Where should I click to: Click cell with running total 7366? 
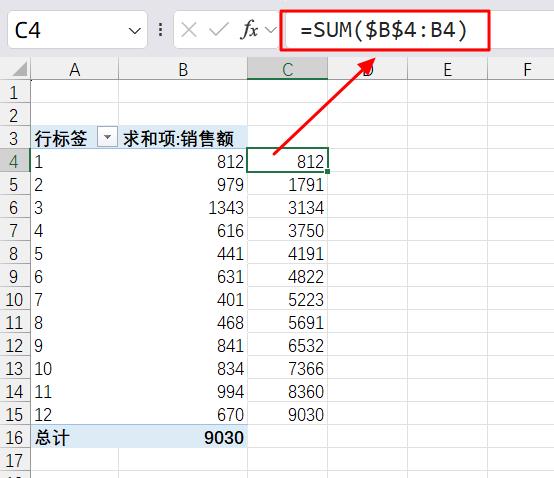click(288, 368)
